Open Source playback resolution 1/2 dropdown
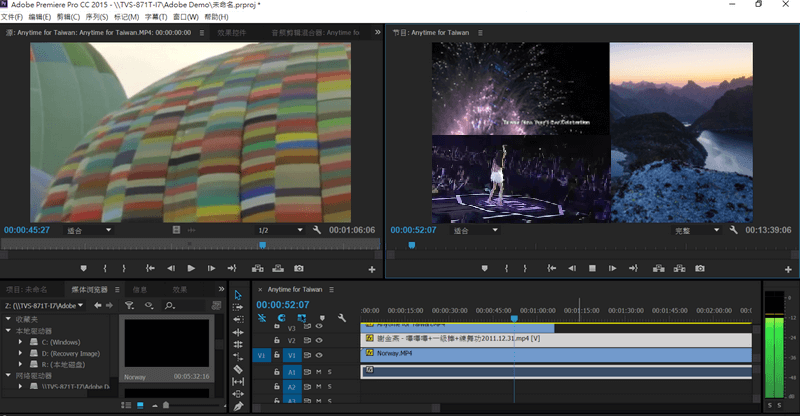 click(x=280, y=230)
